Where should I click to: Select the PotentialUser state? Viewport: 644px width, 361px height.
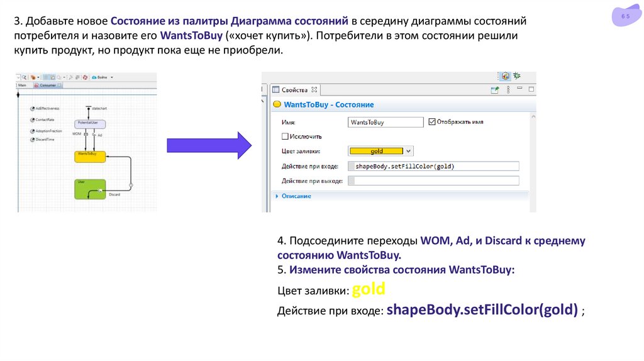90,124
